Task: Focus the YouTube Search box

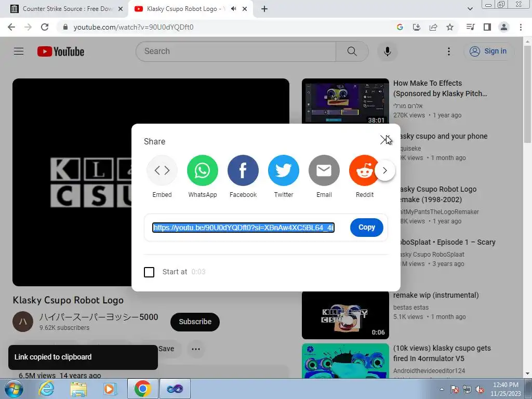Action: (236, 51)
